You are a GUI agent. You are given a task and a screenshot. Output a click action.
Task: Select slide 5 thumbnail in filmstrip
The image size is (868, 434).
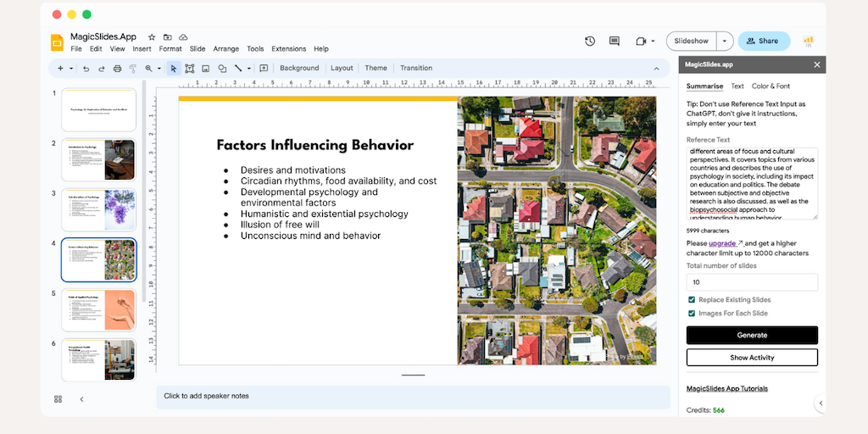click(x=98, y=310)
